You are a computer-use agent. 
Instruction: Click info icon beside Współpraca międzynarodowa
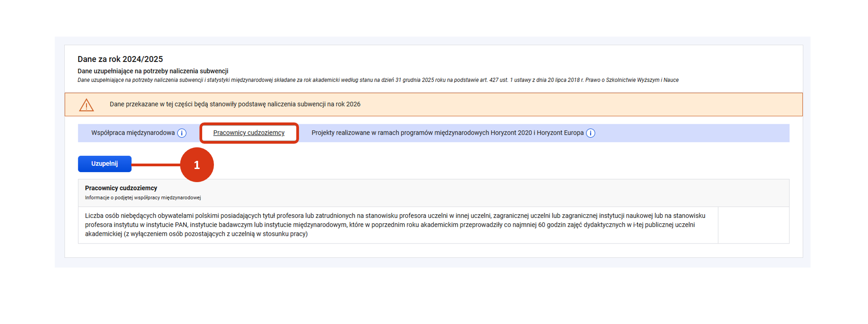coord(182,133)
